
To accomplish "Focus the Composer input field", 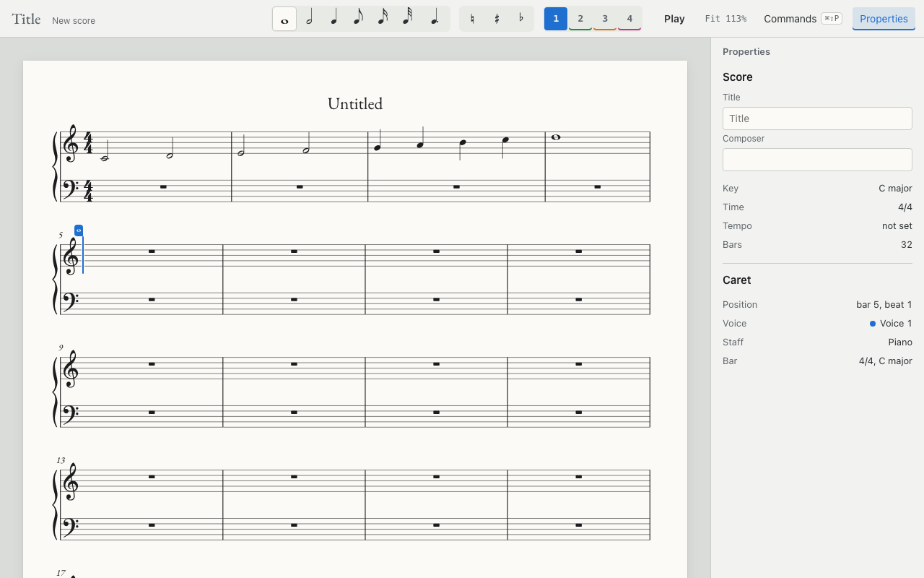I will [817, 160].
